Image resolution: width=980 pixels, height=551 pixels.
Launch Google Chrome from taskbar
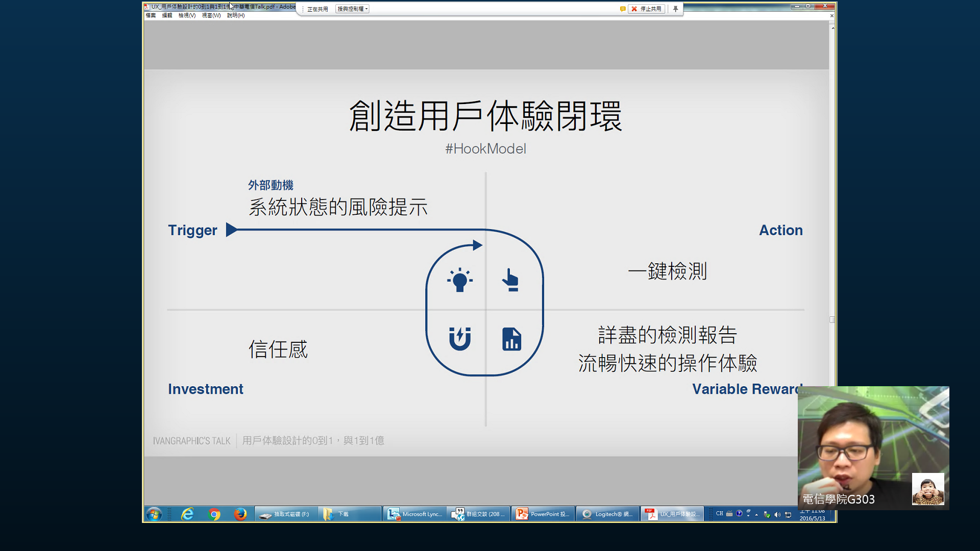click(214, 514)
